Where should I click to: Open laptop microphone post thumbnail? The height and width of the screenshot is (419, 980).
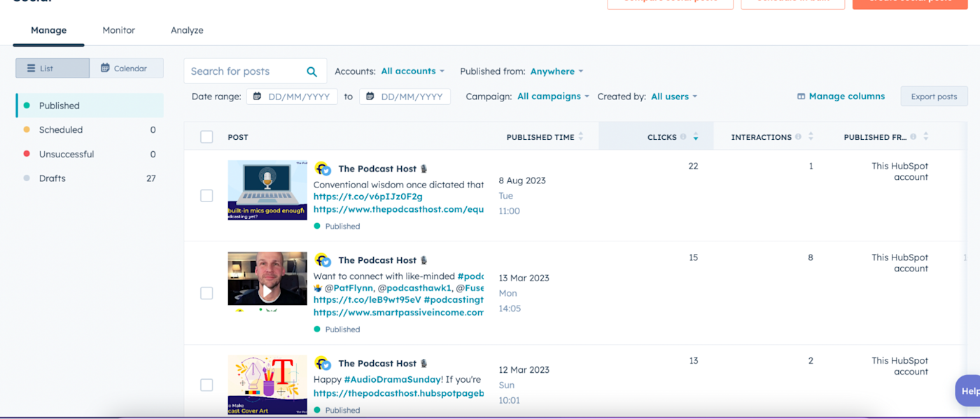[267, 190]
